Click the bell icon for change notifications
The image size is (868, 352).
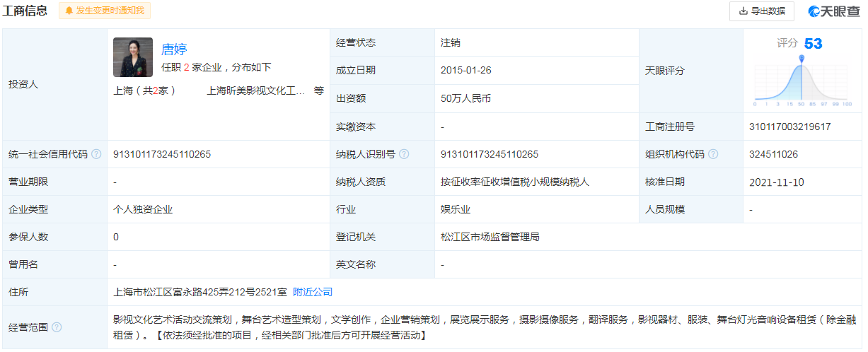69,11
